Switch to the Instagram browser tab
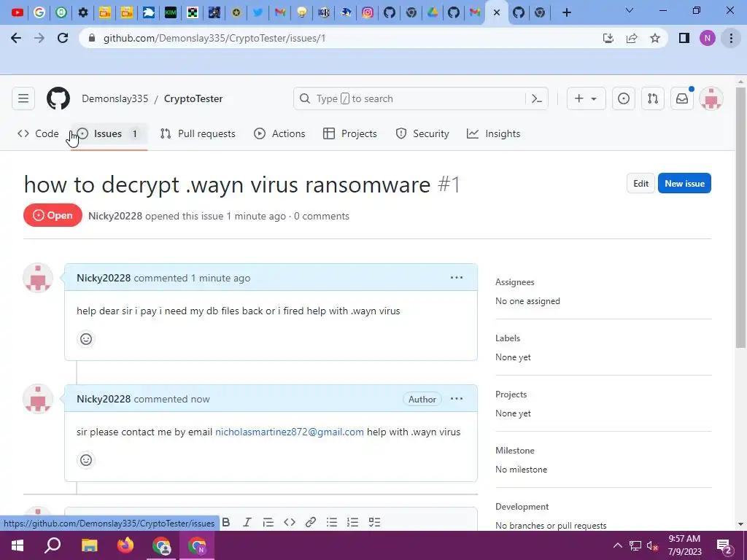Image resolution: width=747 pixels, height=560 pixels. click(368, 12)
